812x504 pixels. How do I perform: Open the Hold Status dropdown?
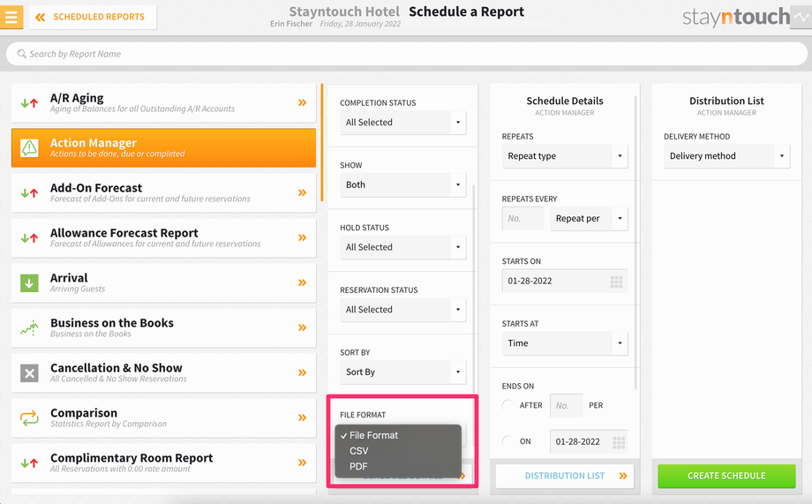(x=402, y=247)
